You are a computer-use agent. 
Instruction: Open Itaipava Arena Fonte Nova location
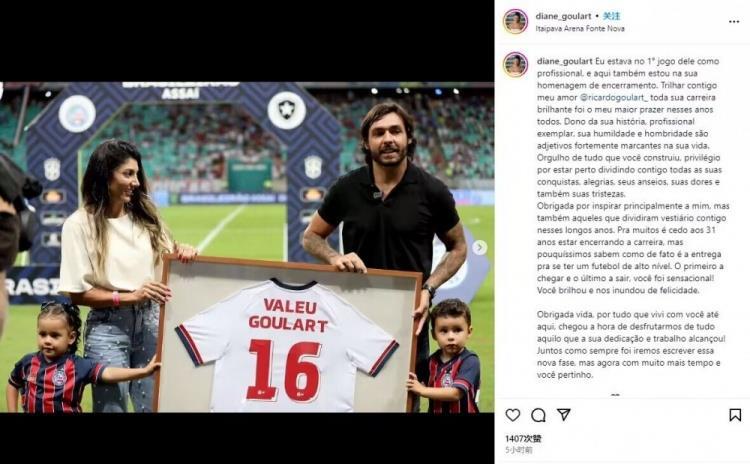tap(580, 29)
